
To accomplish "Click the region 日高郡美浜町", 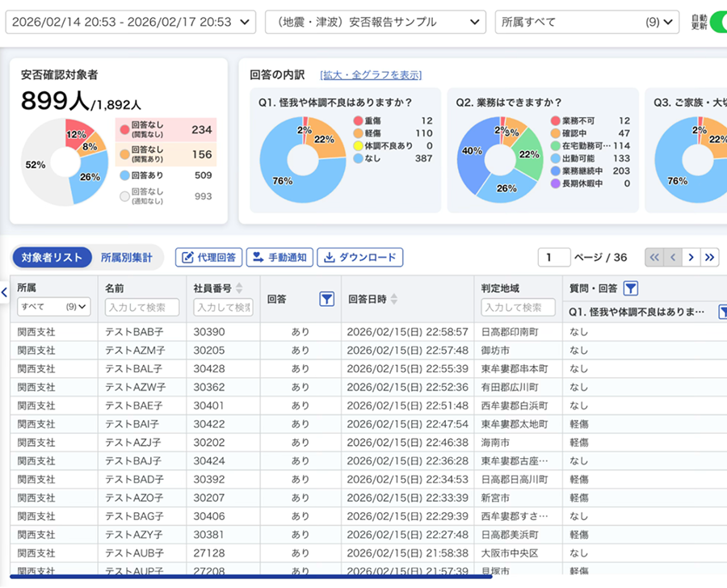I will pyautogui.click(x=510, y=535).
